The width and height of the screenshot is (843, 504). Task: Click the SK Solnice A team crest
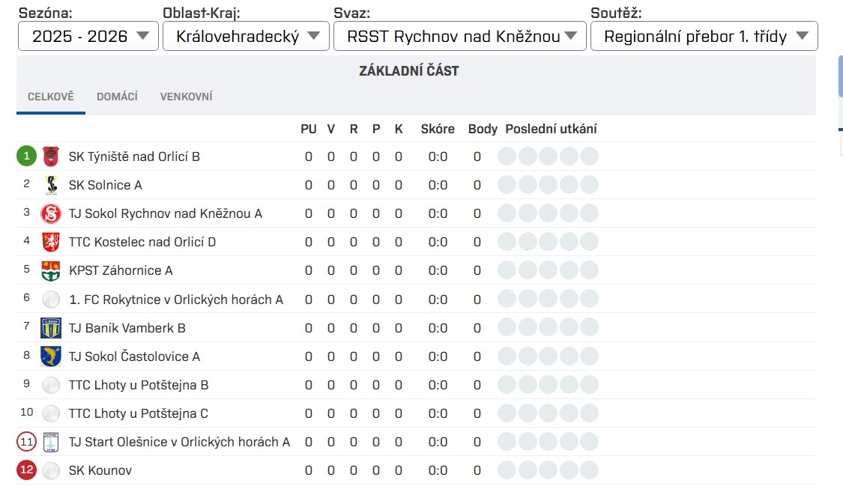click(x=50, y=185)
